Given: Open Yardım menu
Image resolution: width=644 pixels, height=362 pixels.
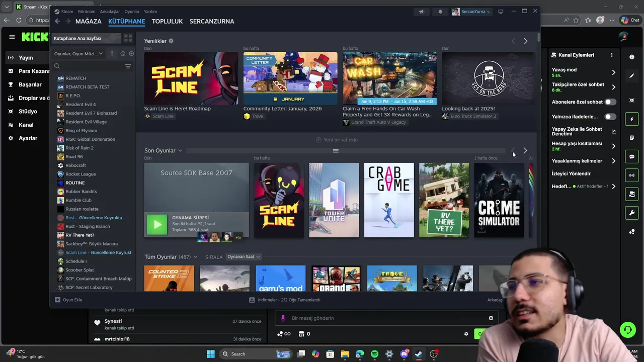Looking at the screenshot, I should [x=150, y=12].
